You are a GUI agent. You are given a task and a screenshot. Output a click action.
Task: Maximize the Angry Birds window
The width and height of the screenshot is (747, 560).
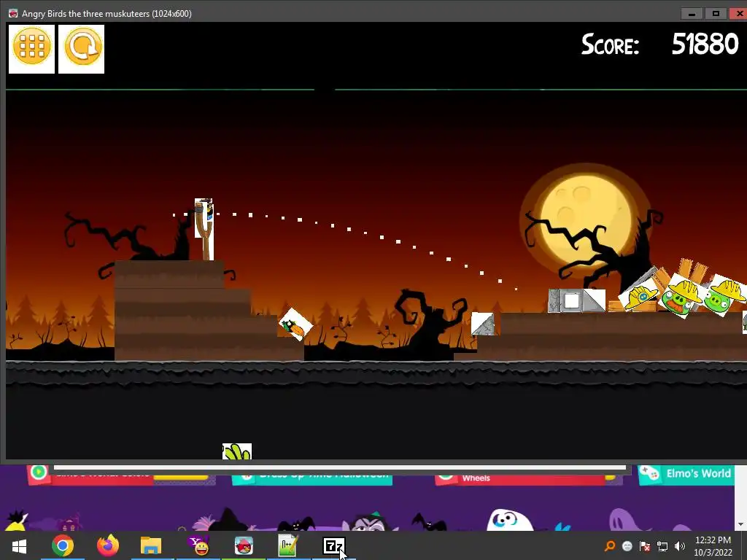point(716,14)
